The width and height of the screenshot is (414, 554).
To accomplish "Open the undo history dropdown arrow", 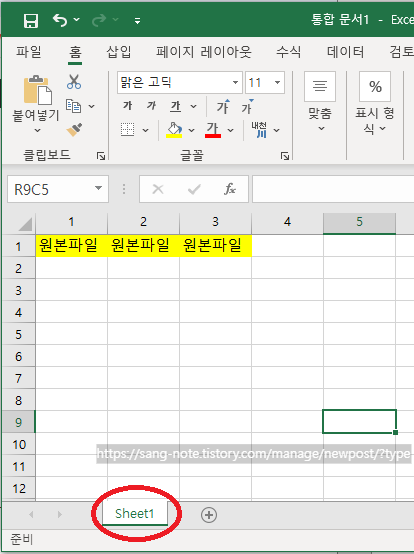I will 77,20.
